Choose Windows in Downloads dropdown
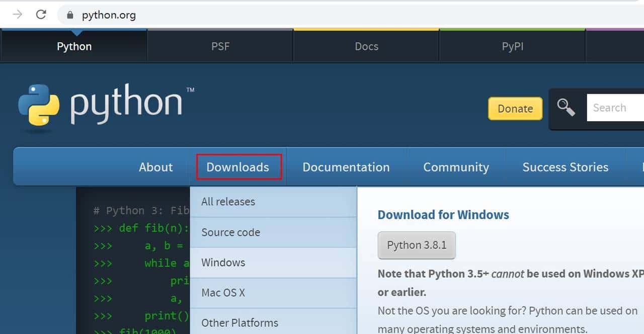The image size is (644, 334). coord(223,263)
